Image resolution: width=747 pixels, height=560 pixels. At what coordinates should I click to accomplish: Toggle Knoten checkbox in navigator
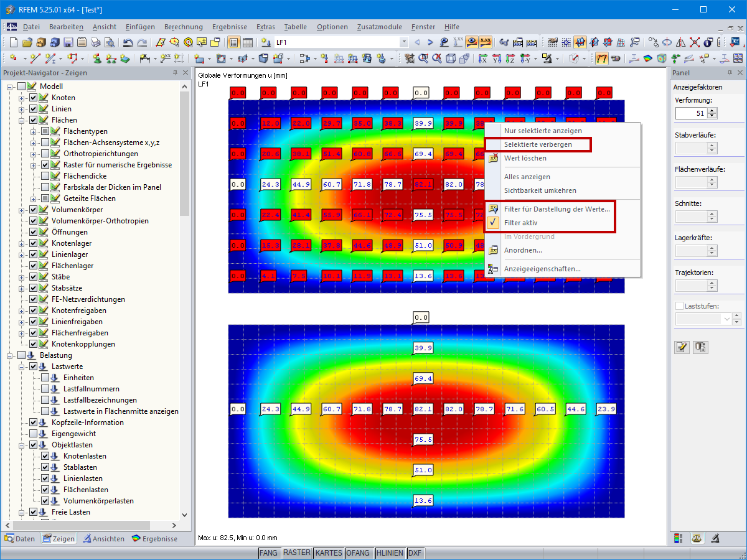(x=34, y=98)
